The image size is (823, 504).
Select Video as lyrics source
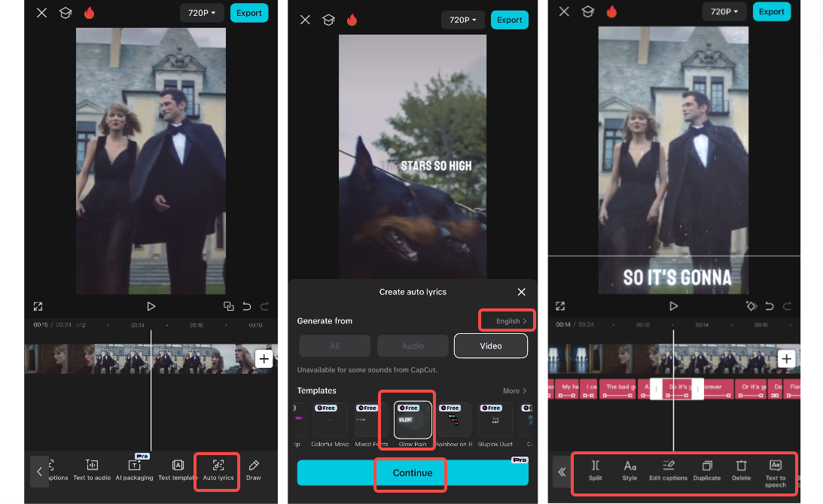(x=491, y=346)
